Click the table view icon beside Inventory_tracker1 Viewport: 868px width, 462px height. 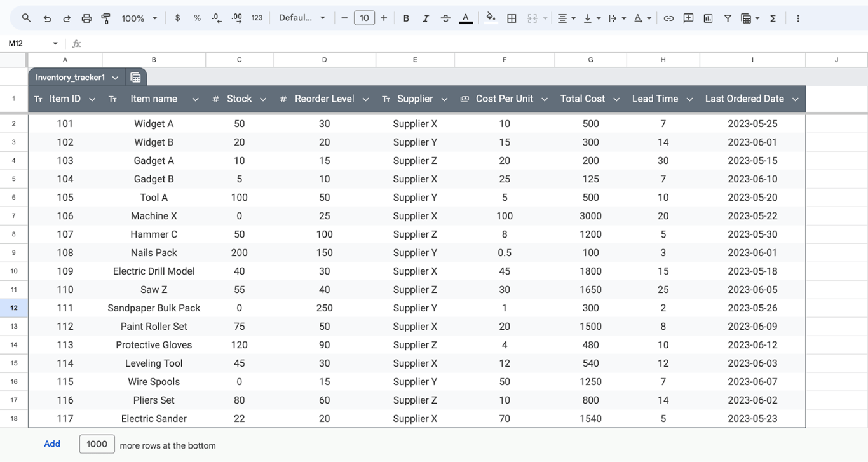(135, 78)
